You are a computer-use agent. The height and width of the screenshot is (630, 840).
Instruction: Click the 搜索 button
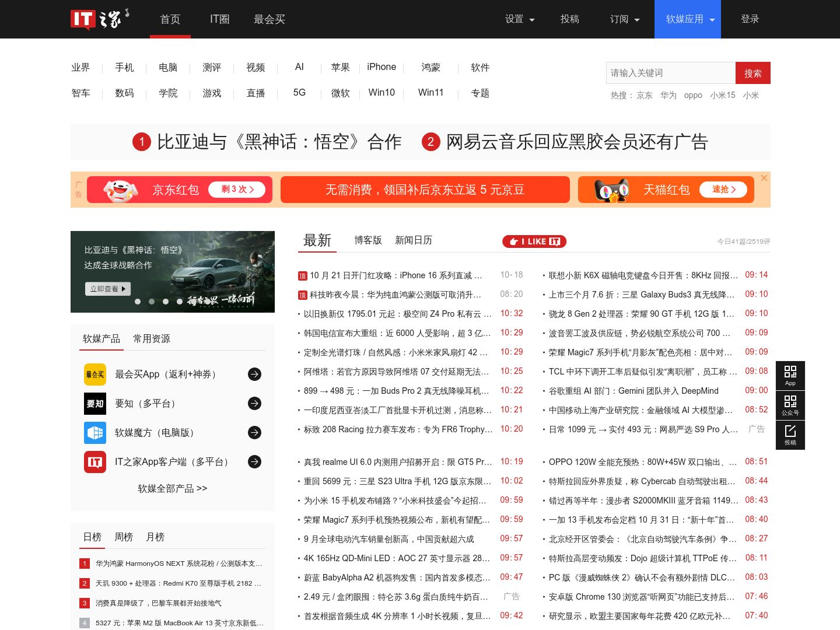click(753, 73)
